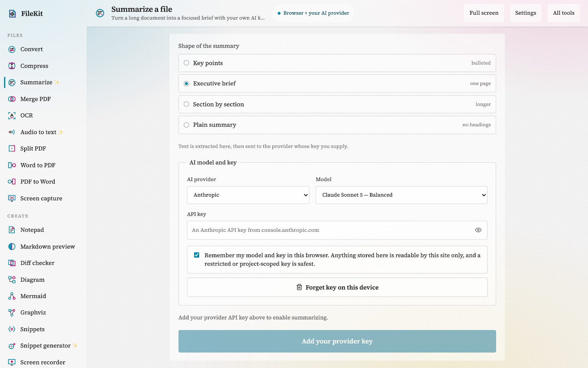Screen dimensions: 588x368
Task: Toggle API key visibility eye icon
Action: [478, 230]
